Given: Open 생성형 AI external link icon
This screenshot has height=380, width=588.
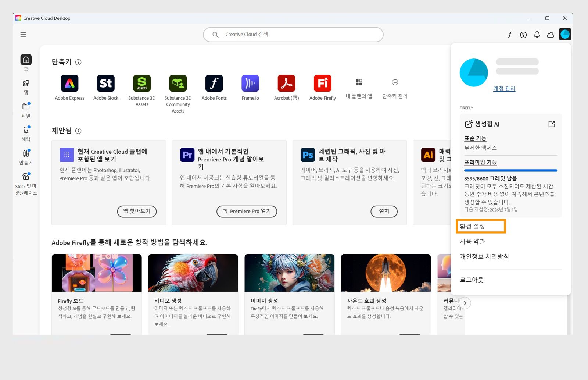Looking at the screenshot, I should (552, 124).
